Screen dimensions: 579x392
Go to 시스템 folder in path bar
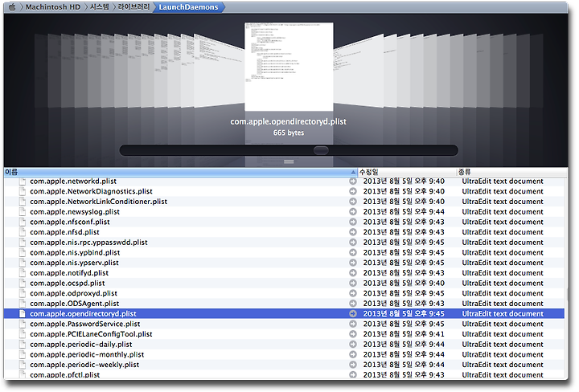pos(100,7)
